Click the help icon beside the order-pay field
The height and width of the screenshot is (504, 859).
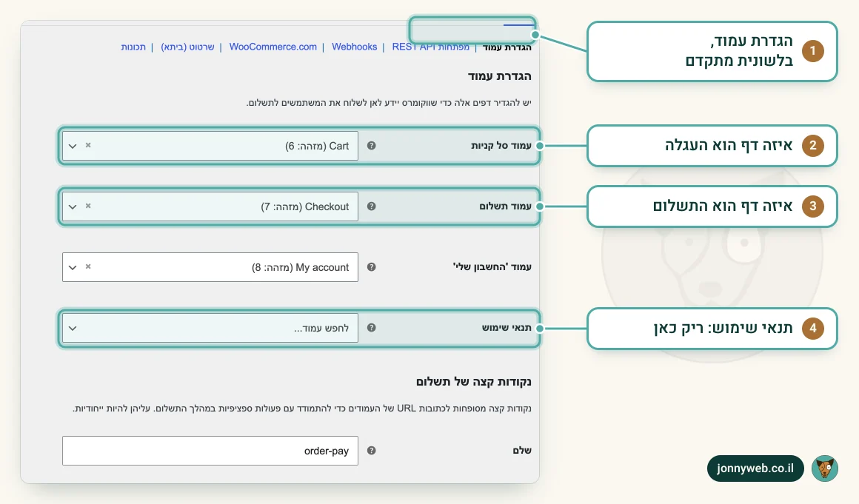pyautogui.click(x=372, y=451)
